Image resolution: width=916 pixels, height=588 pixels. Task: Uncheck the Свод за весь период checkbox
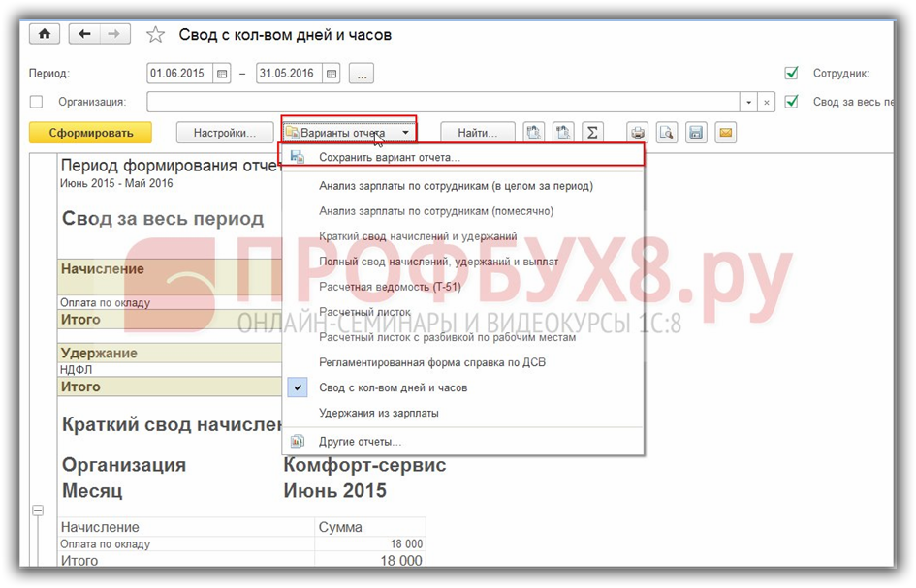(x=792, y=102)
